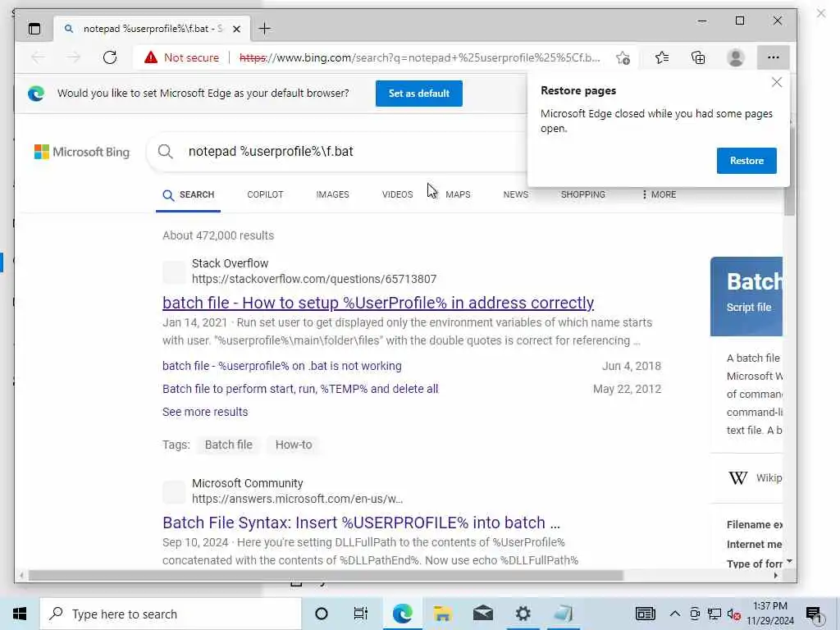The image size is (840, 630).
Task: Click the horizontal scrollbar thumb
Action: tap(326, 575)
